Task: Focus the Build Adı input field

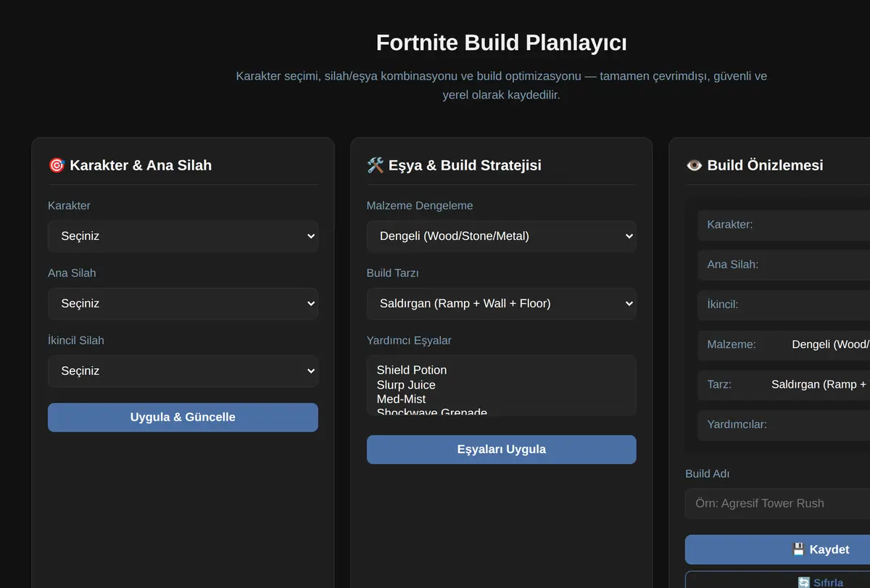Action: pyautogui.click(x=777, y=503)
